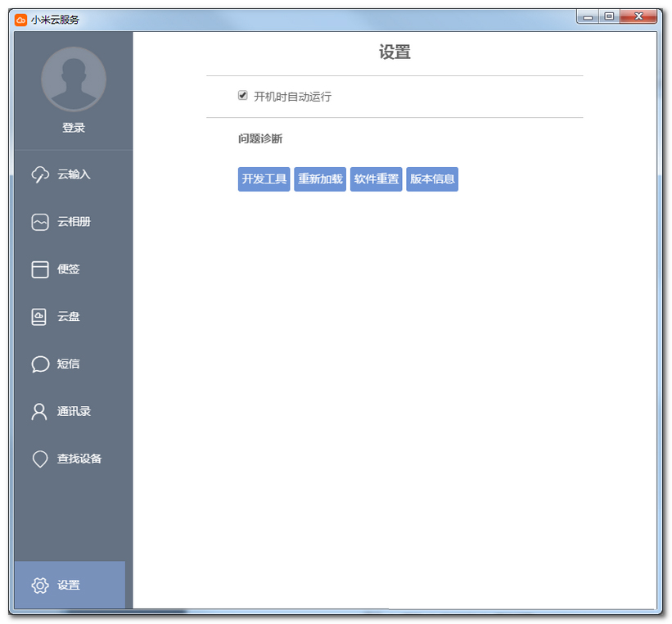Open 云盘 using the cloud drive icon
Screen dimensions: 672x624
pos(39,316)
